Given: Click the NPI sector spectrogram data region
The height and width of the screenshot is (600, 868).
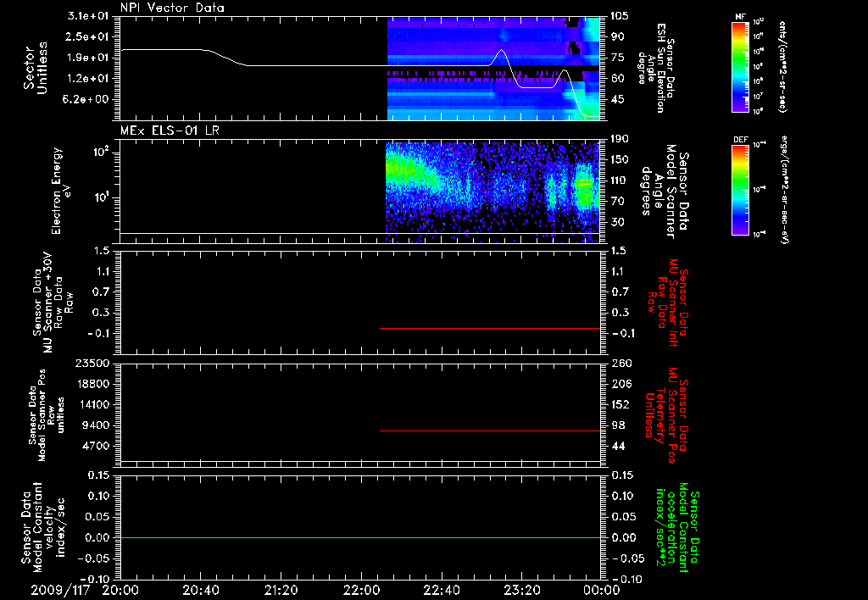Looking at the screenshot, I should (492, 69).
